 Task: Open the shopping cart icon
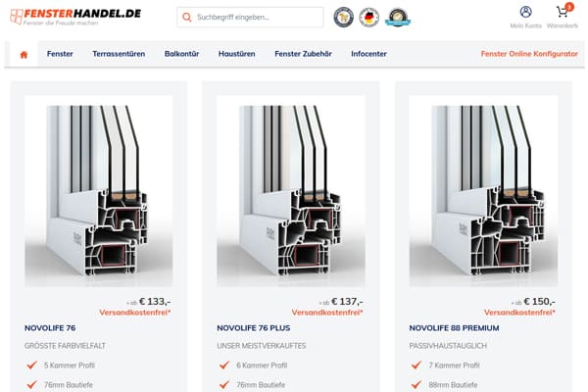point(563,12)
